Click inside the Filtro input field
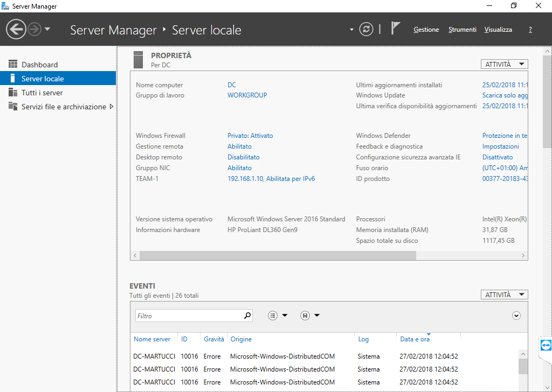This screenshot has width=552, height=392. click(188, 316)
